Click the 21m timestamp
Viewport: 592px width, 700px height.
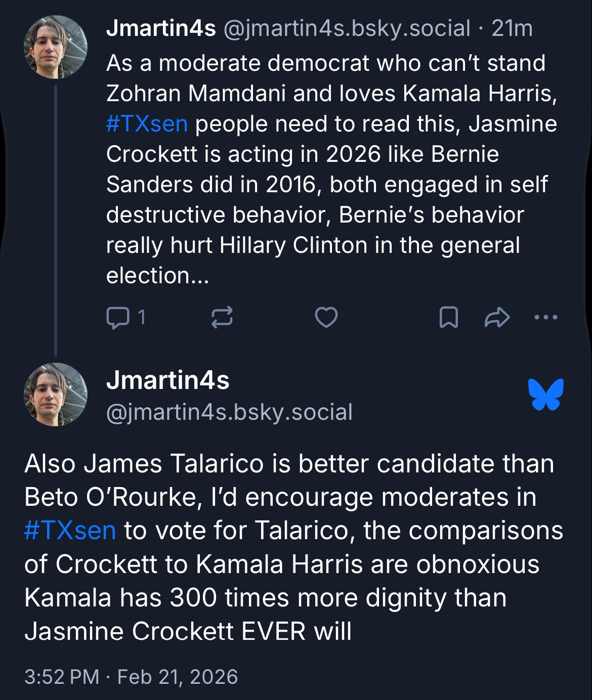coord(512,28)
